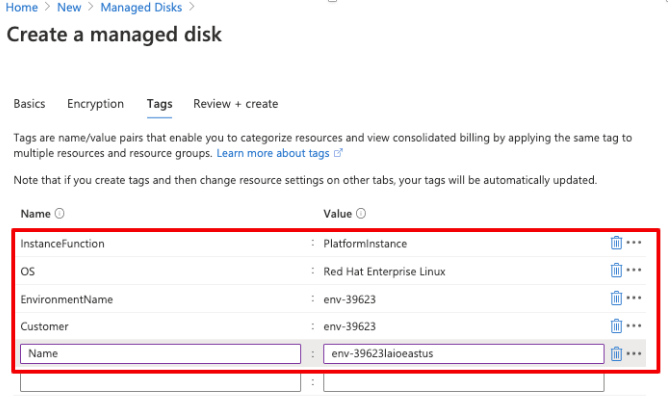This screenshot has height=403, width=668.
Task: Click the info icon beside Value header
Action: click(361, 213)
